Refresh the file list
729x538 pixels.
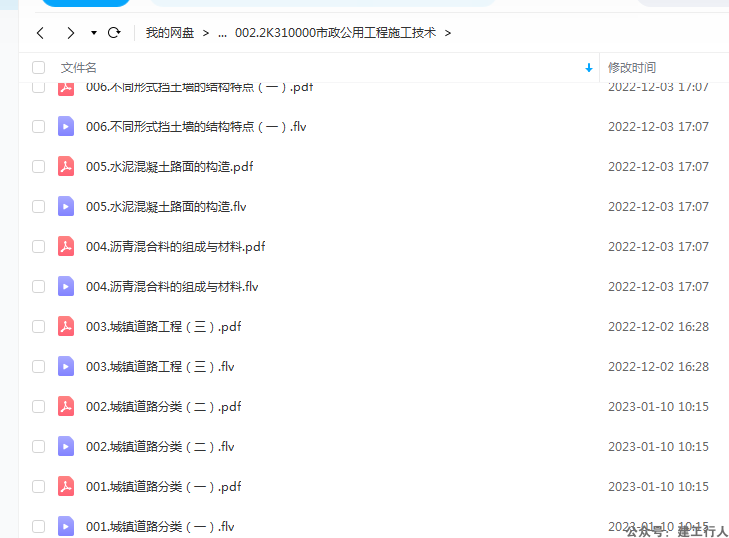tap(114, 33)
